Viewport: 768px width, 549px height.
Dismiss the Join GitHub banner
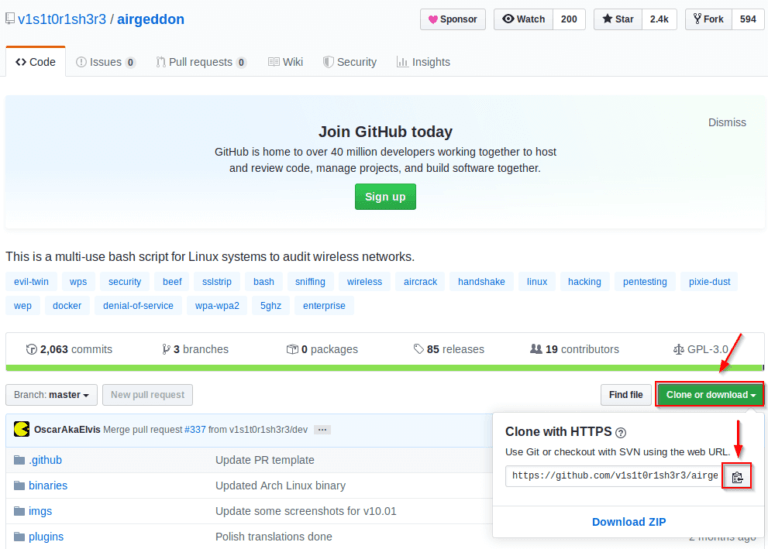pyautogui.click(x=727, y=122)
